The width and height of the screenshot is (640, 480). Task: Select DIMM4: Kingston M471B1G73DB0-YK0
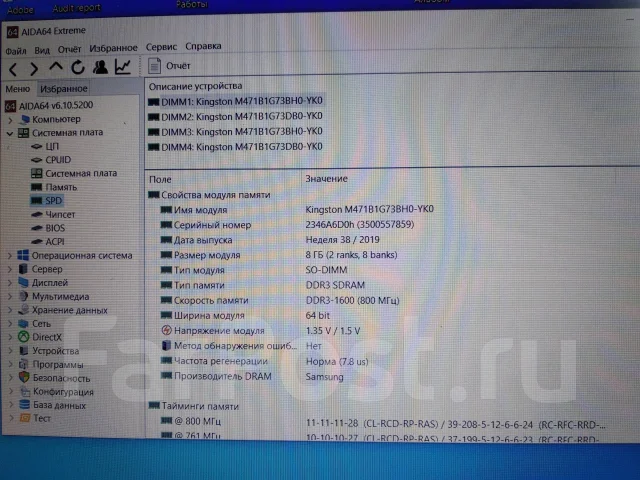click(236, 147)
